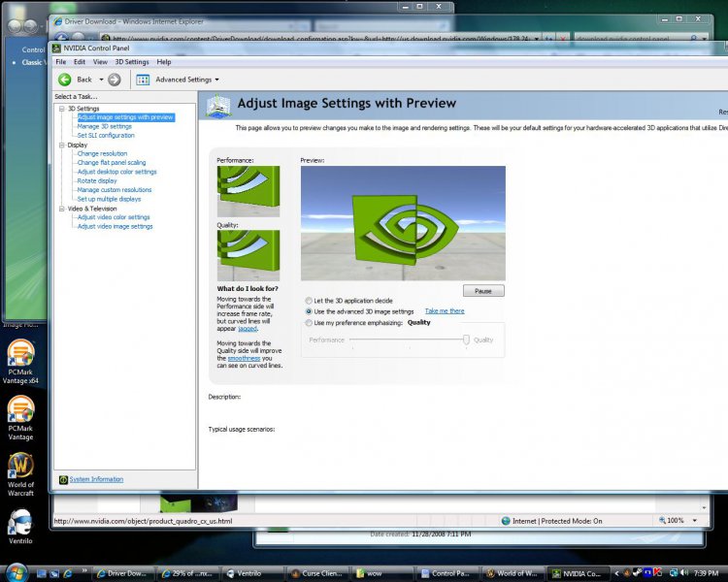Click the jagged help link
The height and width of the screenshot is (582, 728).
pyautogui.click(x=248, y=329)
